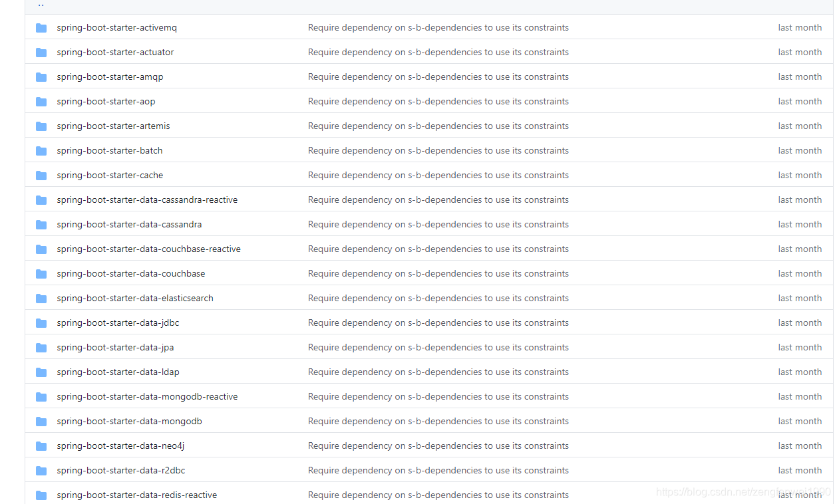837x504 pixels.
Task: Open the spring-boot-starter-batch directory
Action: 110,151
